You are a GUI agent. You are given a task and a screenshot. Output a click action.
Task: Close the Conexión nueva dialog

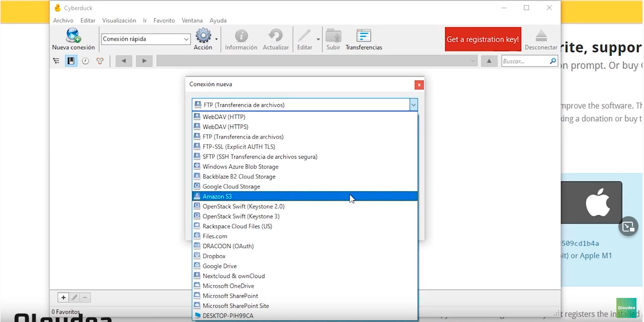tap(419, 85)
